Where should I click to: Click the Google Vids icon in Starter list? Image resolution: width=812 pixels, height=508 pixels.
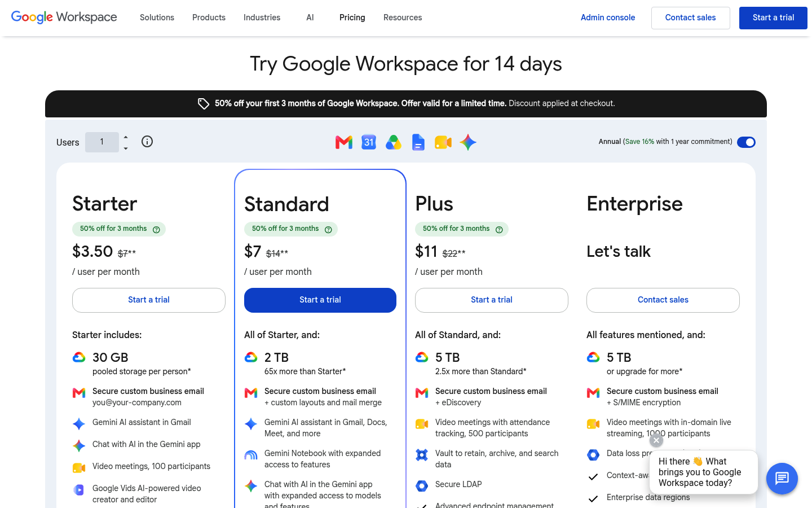tap(79, 490)
